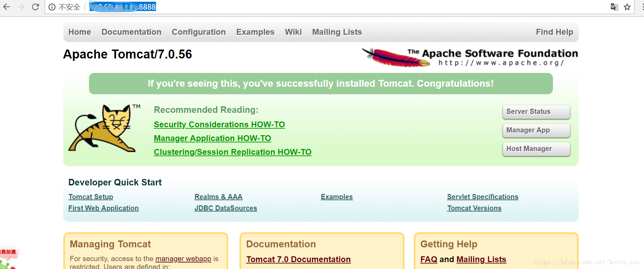644x269 pixels.
Task: Go back with the browser back arrow
Action: click(x=7, y=7)
